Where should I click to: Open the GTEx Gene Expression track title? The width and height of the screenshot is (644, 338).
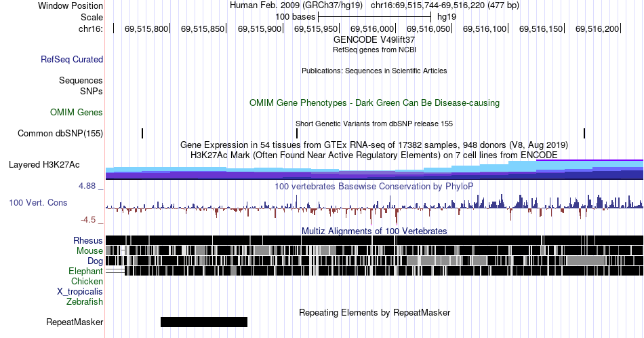374,145
